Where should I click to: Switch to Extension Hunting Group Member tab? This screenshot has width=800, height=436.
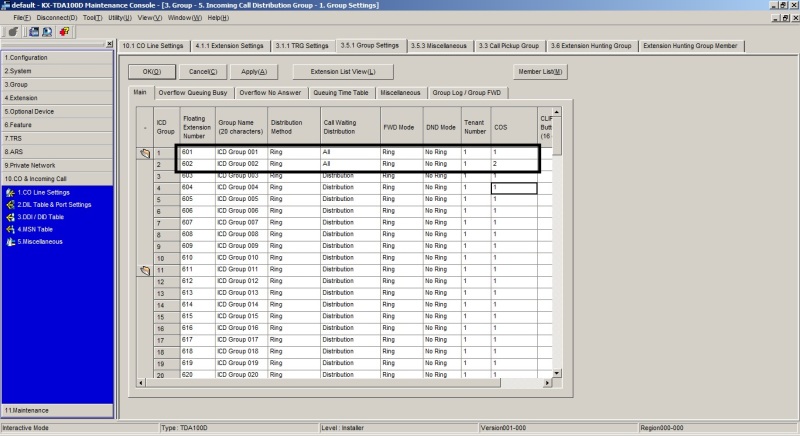(690, 46)
